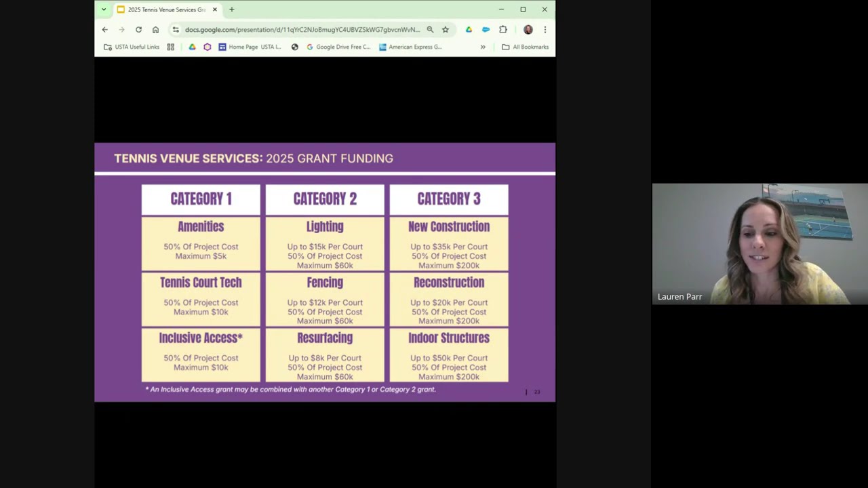Click the Tennis Court Tech grant cell
The height and width of the screenshot is (488, 868).
(x=201, y=299)
